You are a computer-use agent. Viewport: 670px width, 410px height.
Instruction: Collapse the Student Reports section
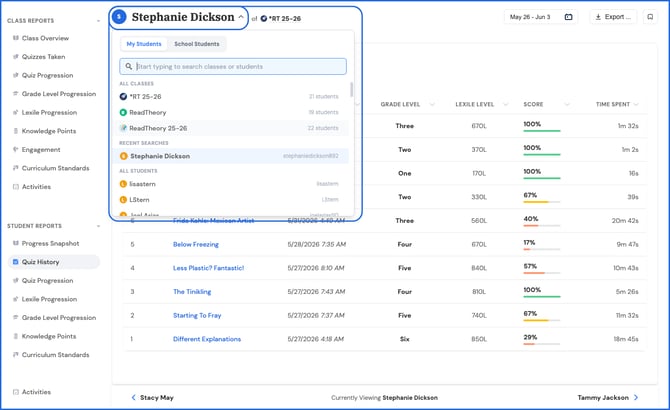[98, 226]
